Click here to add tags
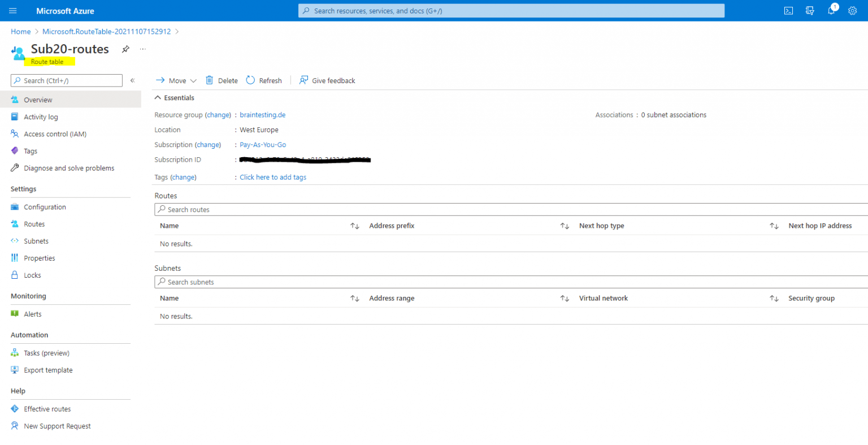 coord(272,177)
